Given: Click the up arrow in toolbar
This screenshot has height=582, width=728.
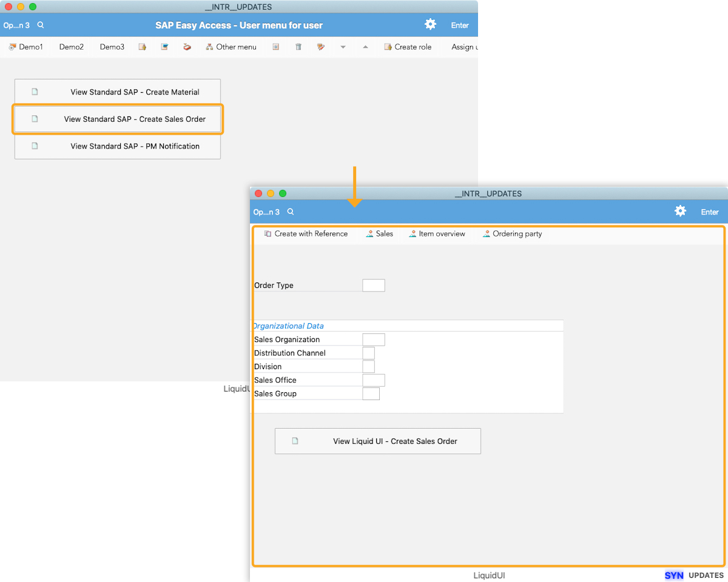Looking at the screenshot, I should (x=365, y=47).
